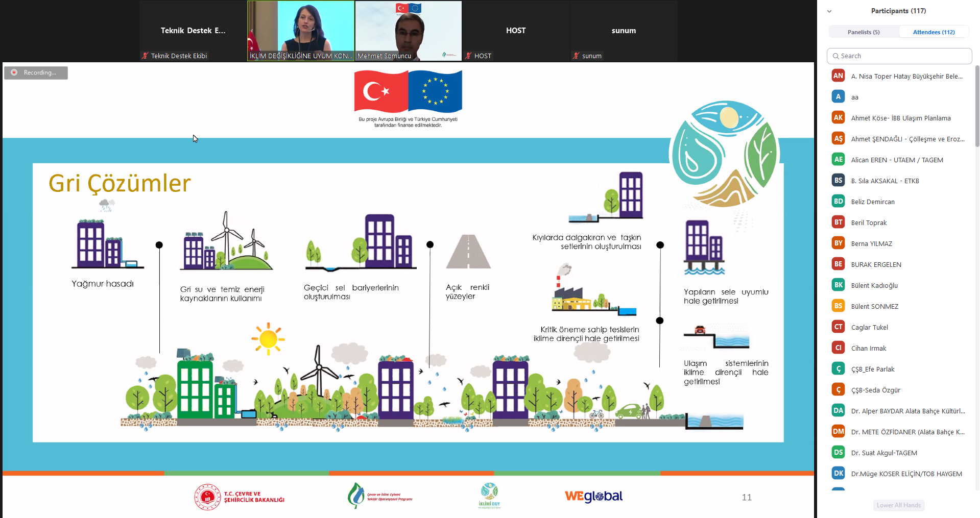The width and height of the screenshot is (980, 518).
Task: Select attendee name B. Sıla AKSAKAL - ETKB
Action: (x=885, y=181)
